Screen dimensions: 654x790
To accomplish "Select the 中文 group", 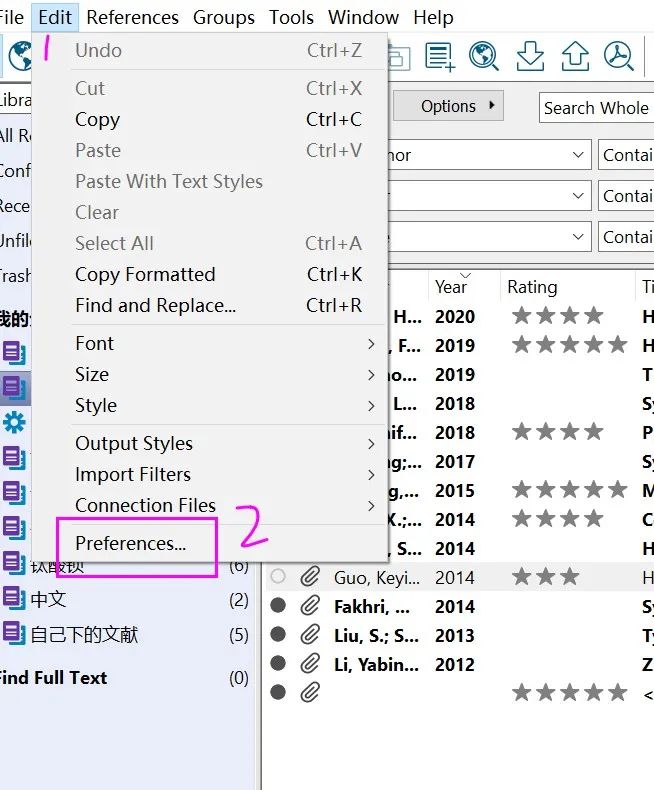I will (48, 600).
